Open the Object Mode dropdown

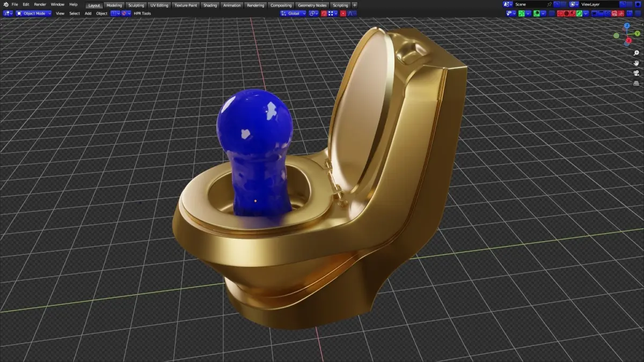pos(33,13)
